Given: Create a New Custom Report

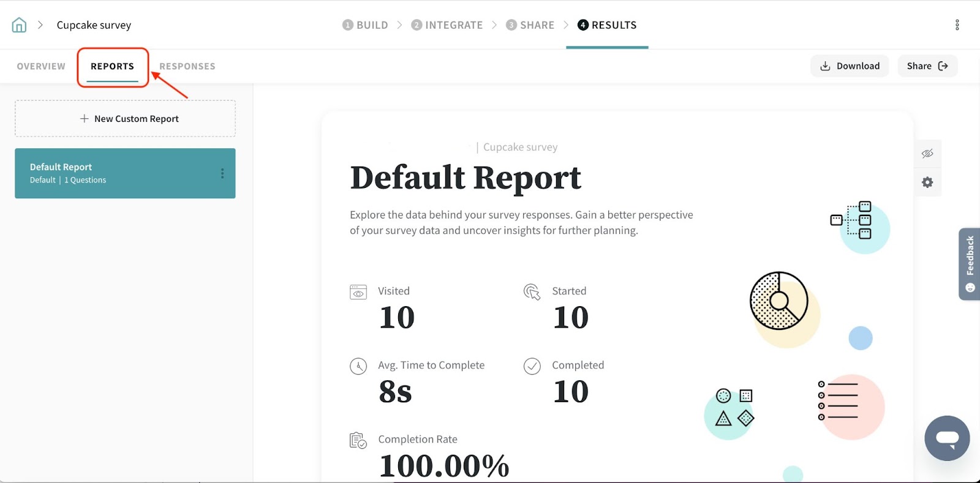Looking at the screenshot, I should coord(125,119).
